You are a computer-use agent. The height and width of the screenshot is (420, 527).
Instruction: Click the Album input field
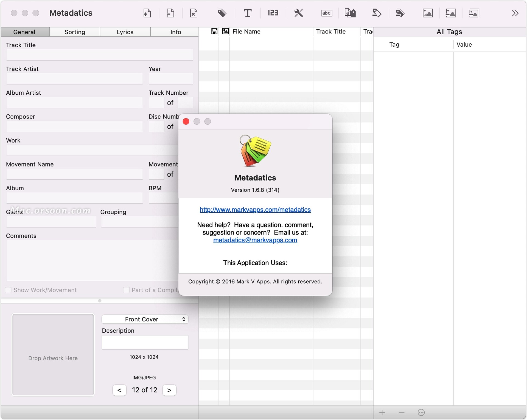click(x=74, y=198)
